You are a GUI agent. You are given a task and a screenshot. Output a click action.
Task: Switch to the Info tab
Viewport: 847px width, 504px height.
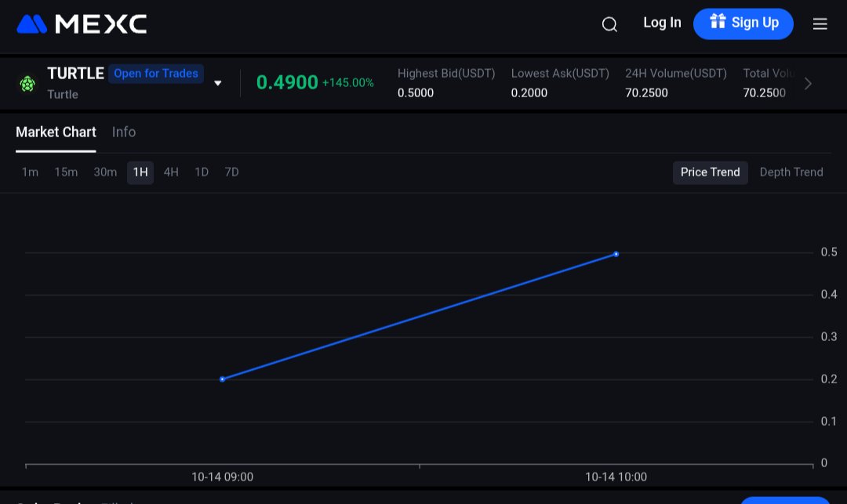[124, 132]
